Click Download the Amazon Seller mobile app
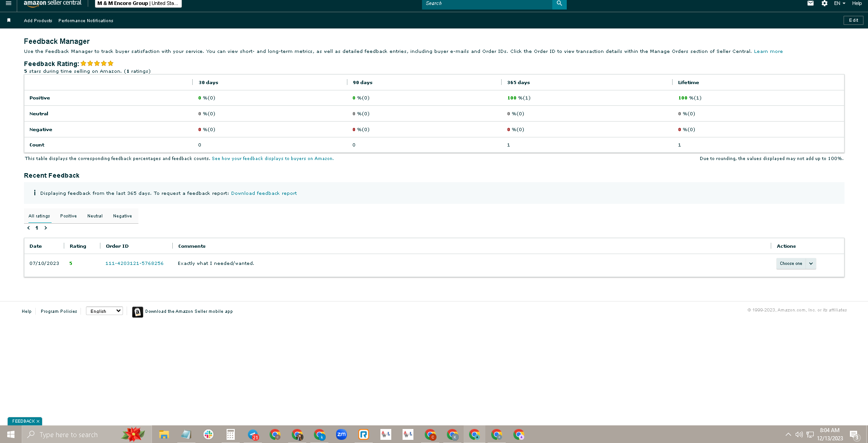 pos(189,311)
